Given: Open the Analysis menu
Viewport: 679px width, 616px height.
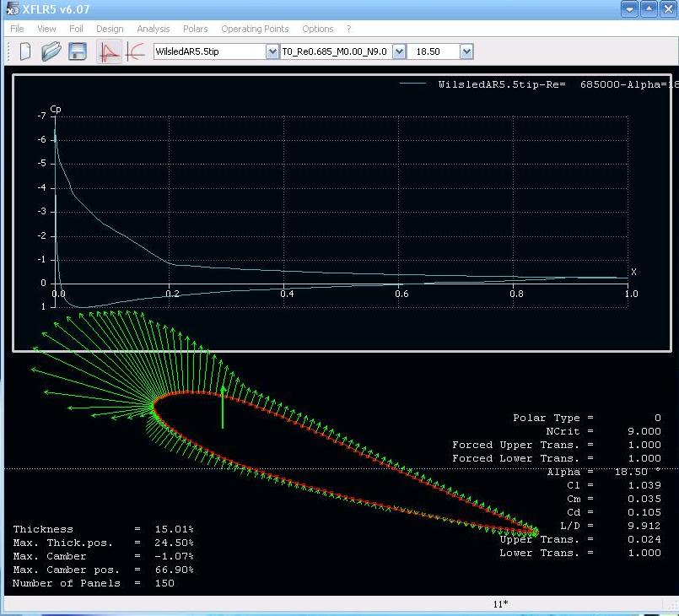Looking at the screenshot, I should pos(154,29).
